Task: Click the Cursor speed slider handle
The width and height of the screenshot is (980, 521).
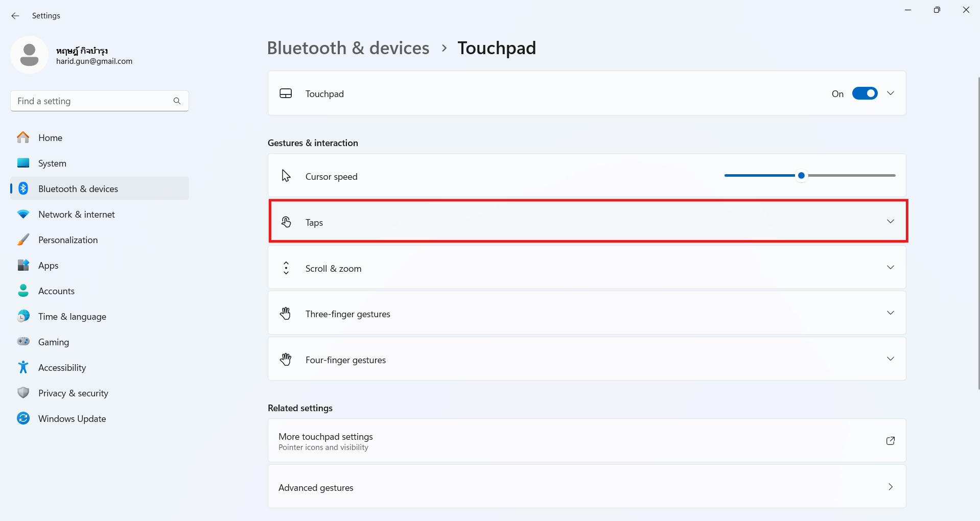Action: [801, 176]
